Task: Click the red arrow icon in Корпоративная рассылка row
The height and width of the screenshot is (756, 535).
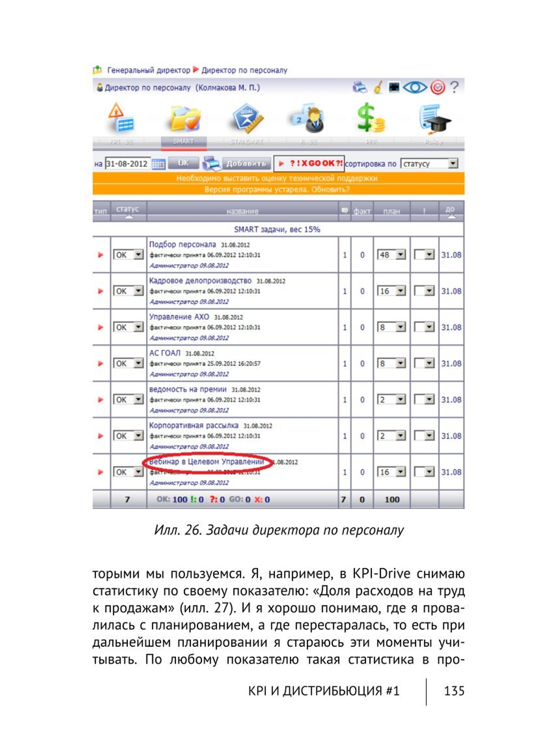Action: 101,436
